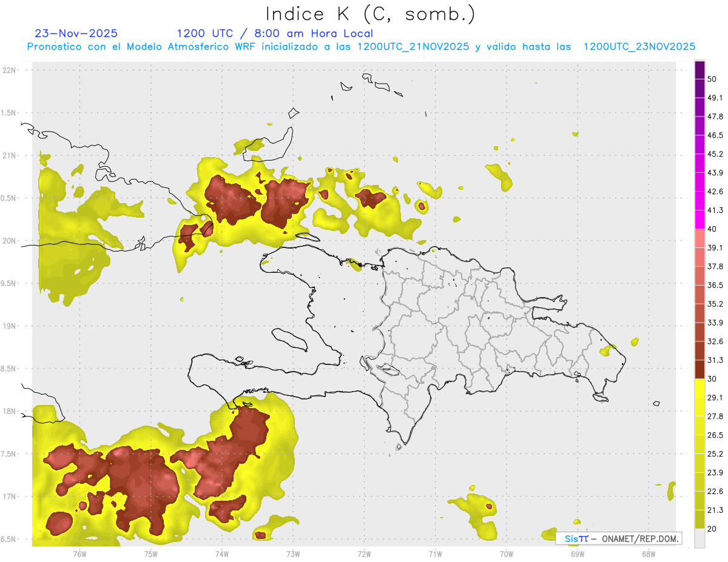Click the colorbar value "21.3"
This screenshot has height=562, width=728.
(715, 510)
